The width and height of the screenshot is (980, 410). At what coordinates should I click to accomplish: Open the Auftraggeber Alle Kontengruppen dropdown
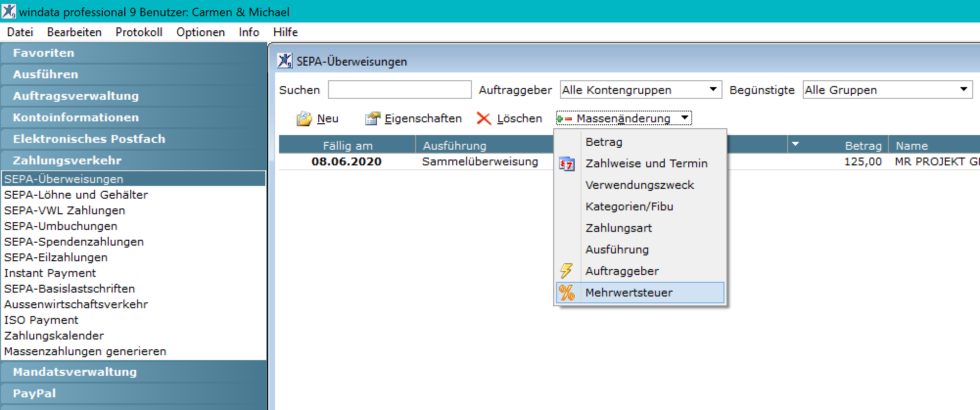[x=641, y=90]
